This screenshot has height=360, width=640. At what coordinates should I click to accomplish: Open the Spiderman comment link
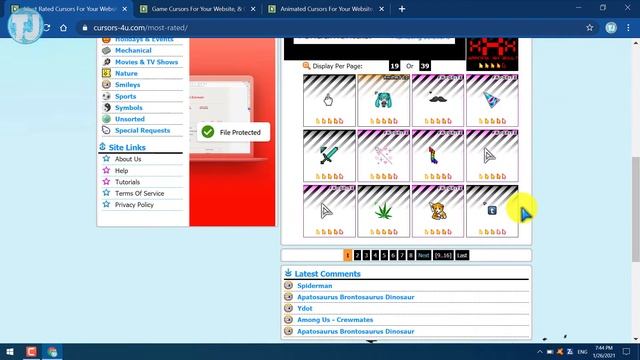click(314, 286)
